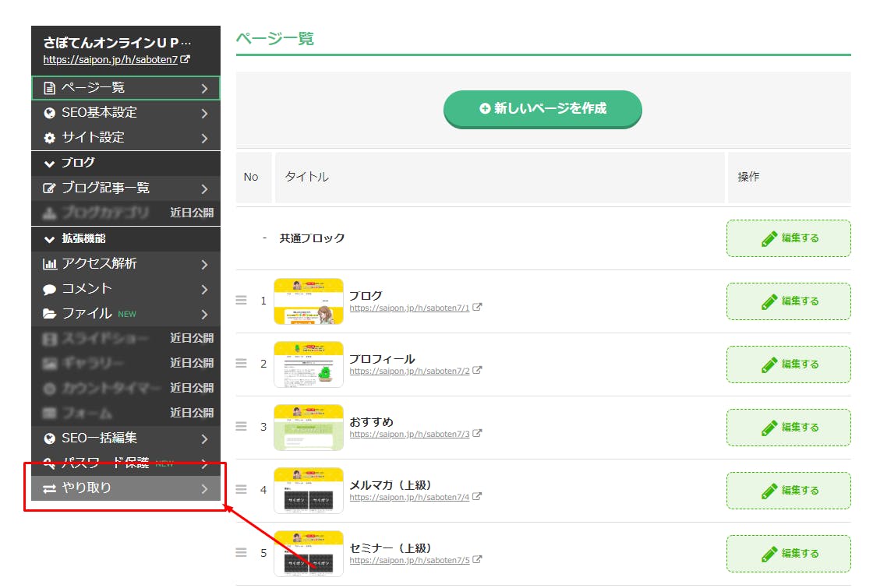
Task: Click the アクセス解析 bar chart icon
Action: (50, 264)
